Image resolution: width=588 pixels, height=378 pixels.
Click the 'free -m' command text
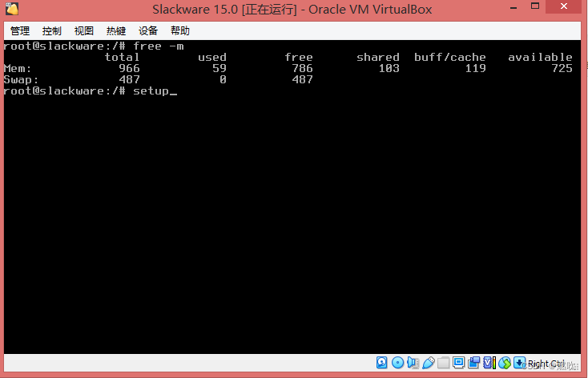159,46
